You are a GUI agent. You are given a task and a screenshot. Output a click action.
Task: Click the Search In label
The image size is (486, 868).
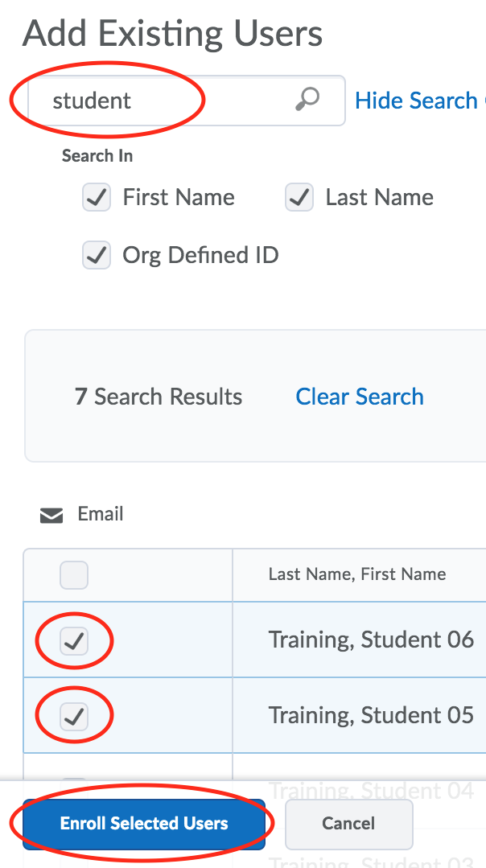coord(97,156)
